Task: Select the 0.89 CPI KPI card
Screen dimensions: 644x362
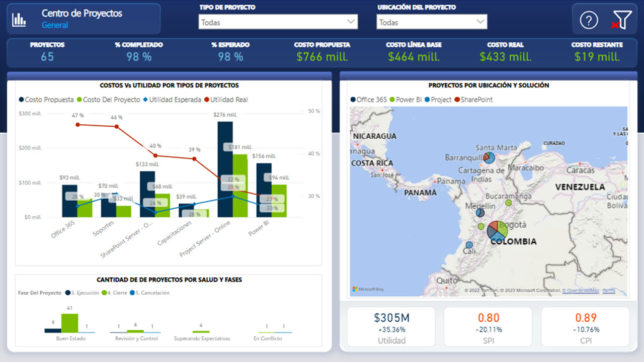Action: 585,327
